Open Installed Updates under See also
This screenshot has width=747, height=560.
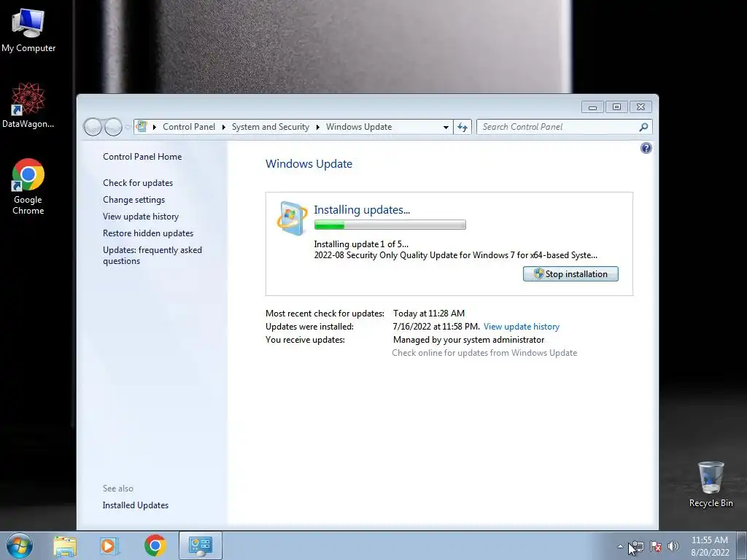tap(135, 505)
